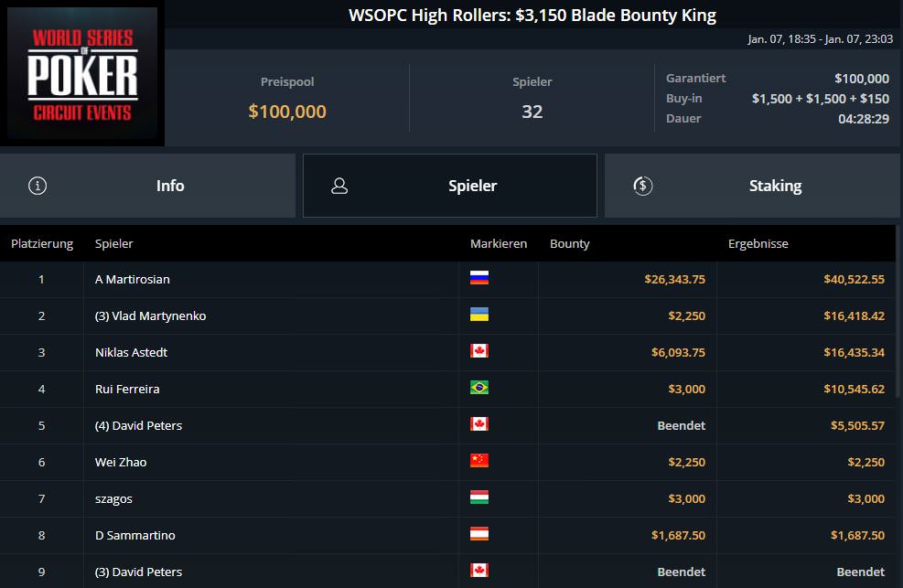Click the info circle icon
This screenshot has height=588, width=903.
coord(38,186)
